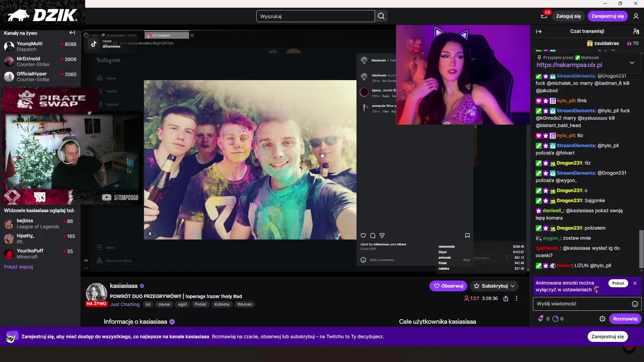644x362 pixels.
Task: Click the Instagram bookmark save icon
Action: (467, 235)
